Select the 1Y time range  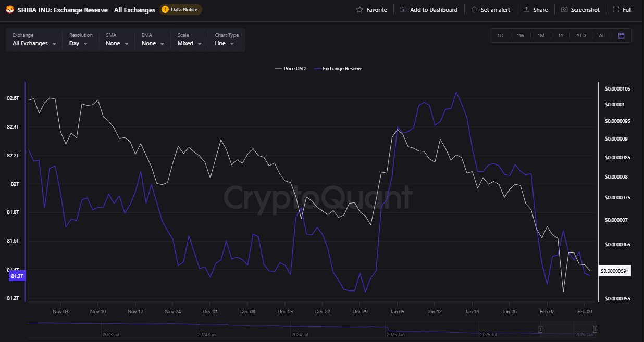pyautogui.click(x=561, y=35)
